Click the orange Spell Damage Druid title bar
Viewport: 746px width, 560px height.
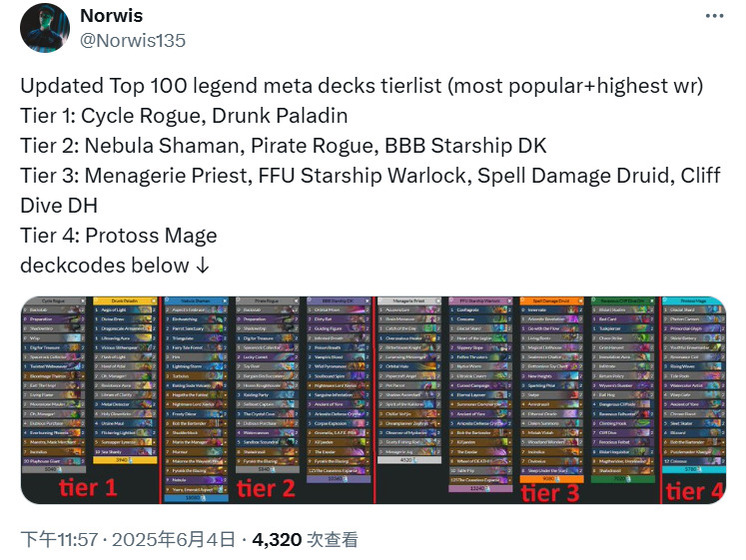(x=552, y=300)
